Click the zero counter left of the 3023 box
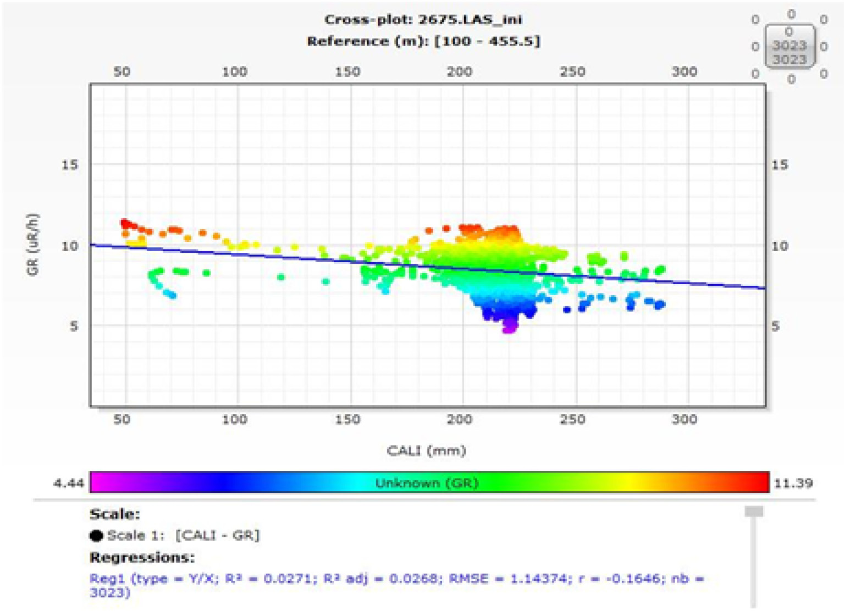The width and height of the screenshot is (844, 616). point(755,47)
